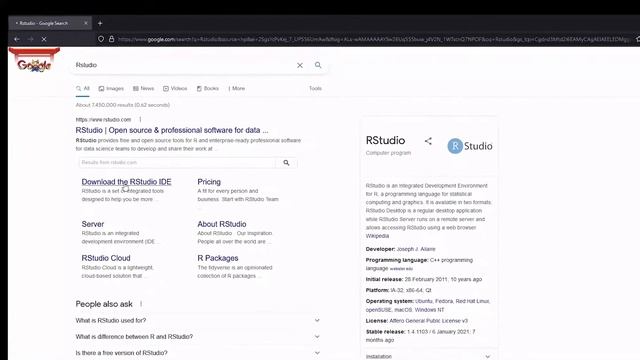This screenshot has height=360, width=640.
Task: Click the rstudio.com site search magnifier
Action: [x=287, y=162]
